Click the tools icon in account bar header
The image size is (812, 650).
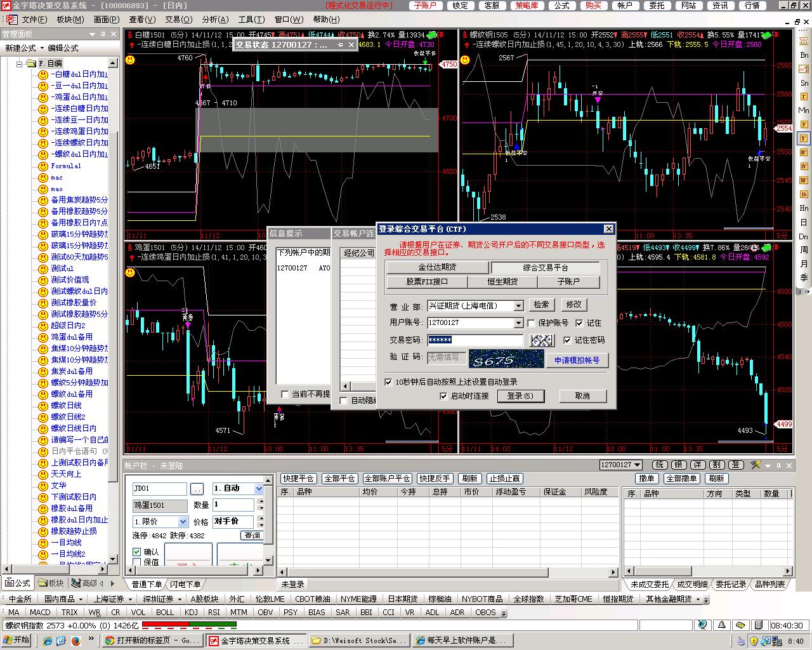point(755,465)
